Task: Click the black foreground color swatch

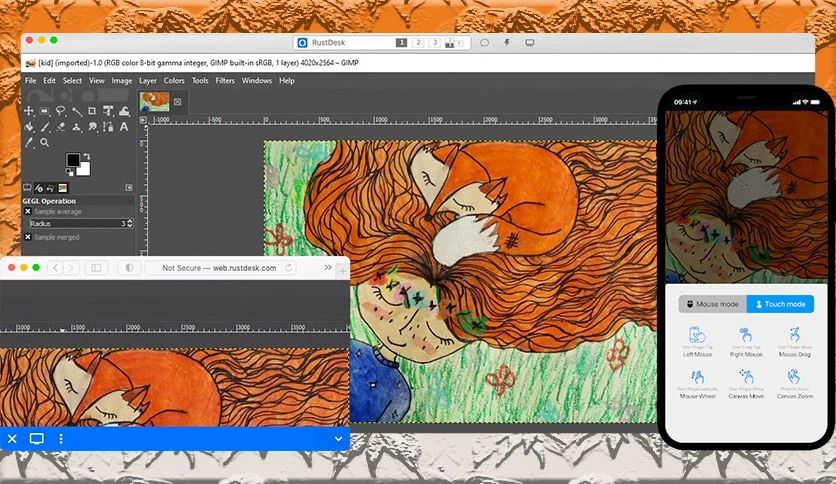Action: click(x=73, y=159)
